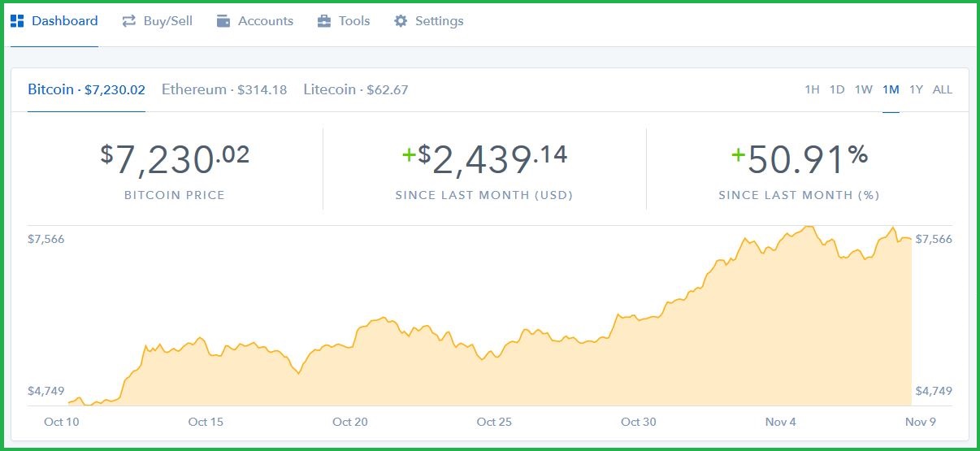Switch to the Litecoin price tab

356,89
